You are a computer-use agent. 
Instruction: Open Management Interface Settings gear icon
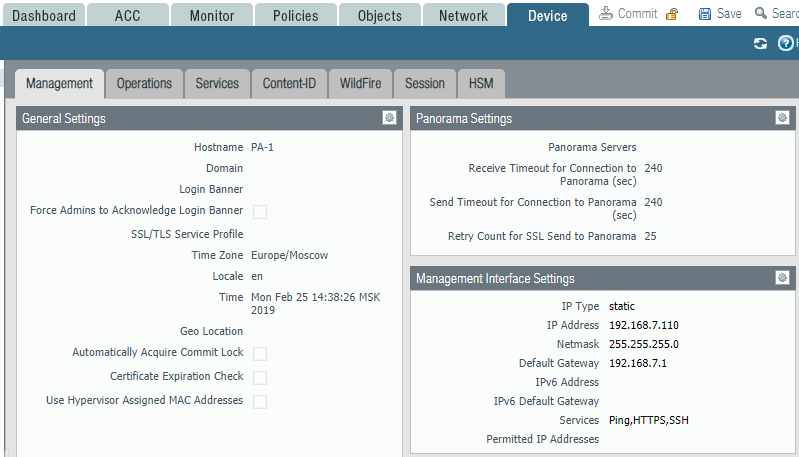(782, 278)
